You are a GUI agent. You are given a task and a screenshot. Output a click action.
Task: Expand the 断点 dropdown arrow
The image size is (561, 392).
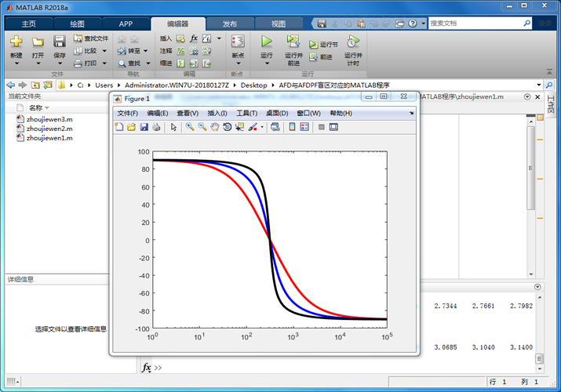[238, 64]
